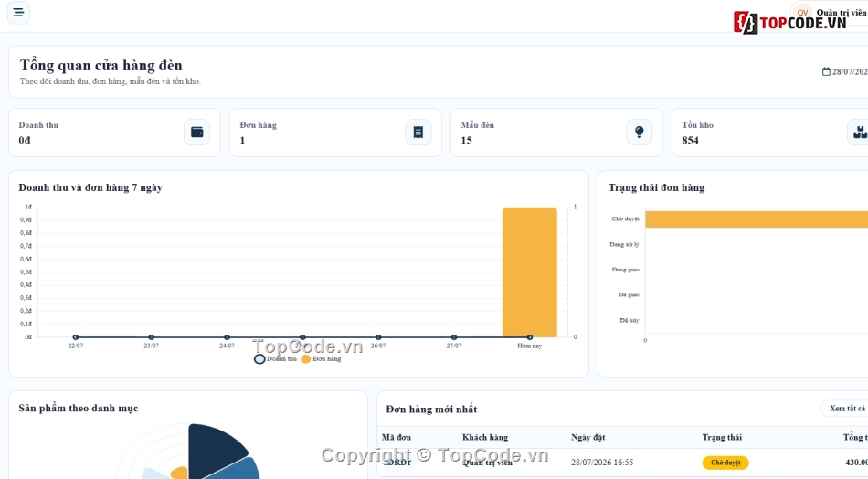
Task: Click the Tồn kho value 854
Action: point(691,140)
